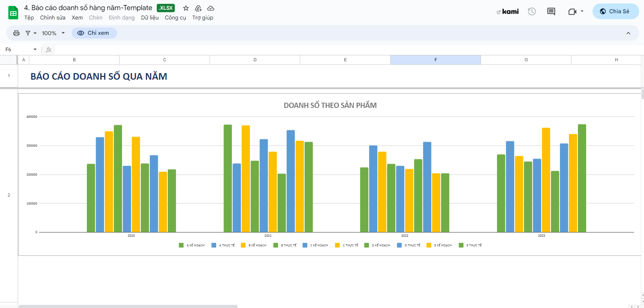Viewport: 644px width, 308px height.
Task: Open the Google Sheets home icon
Action: [13, 13]
